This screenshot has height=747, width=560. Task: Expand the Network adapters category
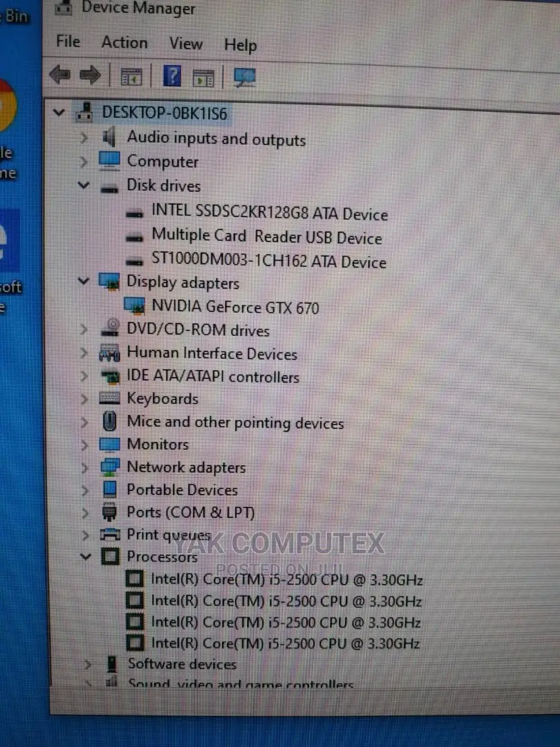tap(85, 468)
